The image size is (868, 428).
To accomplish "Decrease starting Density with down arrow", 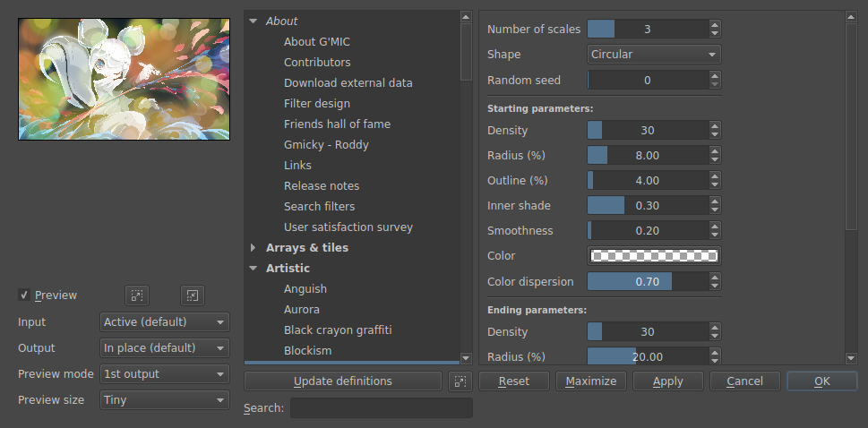I will [x=714, y=135].
